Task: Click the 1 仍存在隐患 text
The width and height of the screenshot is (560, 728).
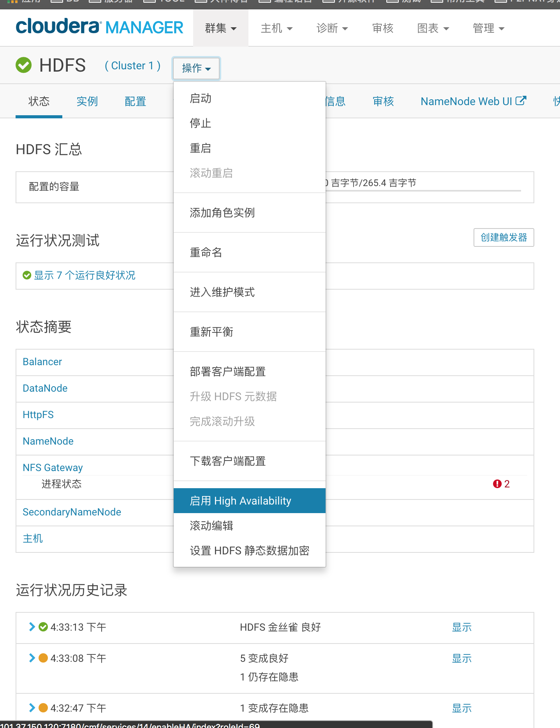Action: pyautogui.click(x=269, y=677)
